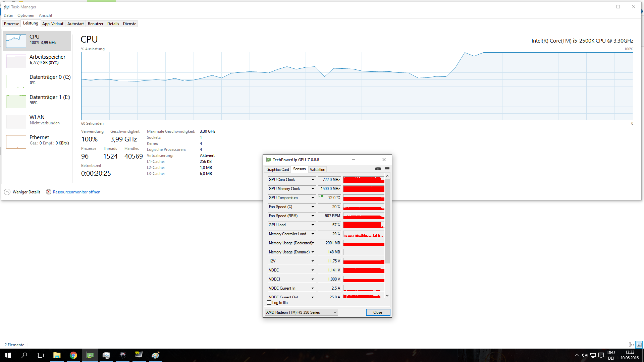This screenshot has width=644, height=362.
Task: Click the Close button in GPU-Z
Action: tap(378, 312)
